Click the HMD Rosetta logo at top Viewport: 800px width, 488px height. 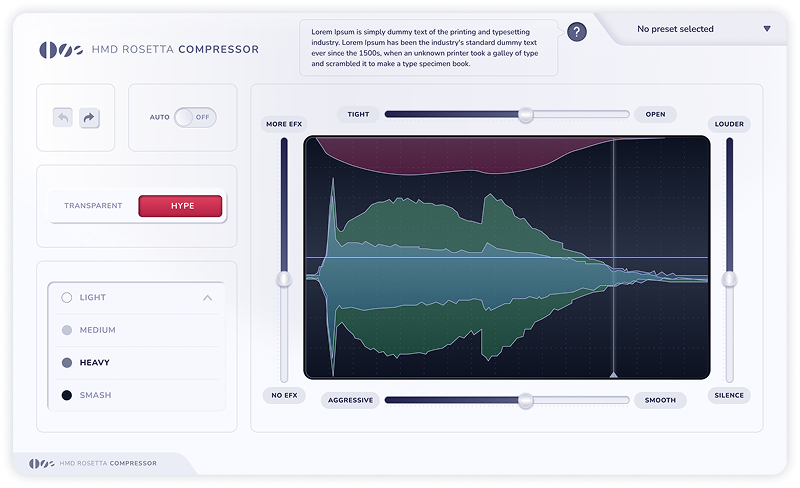[61, 50]
